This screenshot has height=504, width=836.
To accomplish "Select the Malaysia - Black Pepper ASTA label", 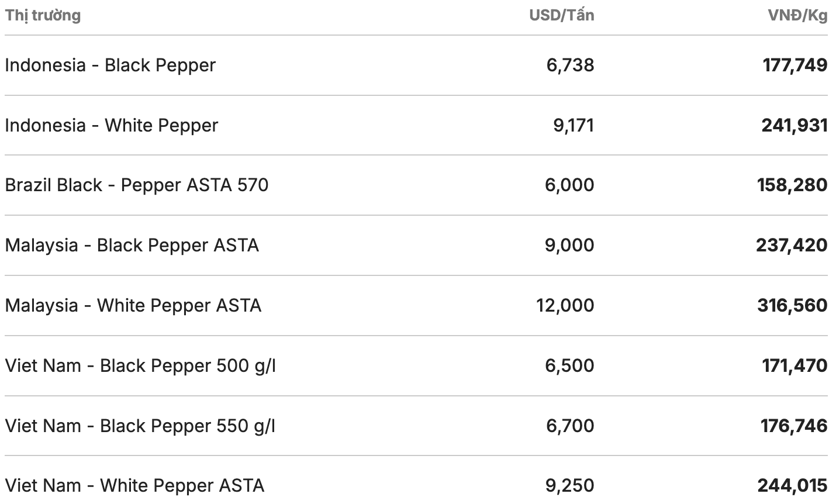I will tap(132, 245).
